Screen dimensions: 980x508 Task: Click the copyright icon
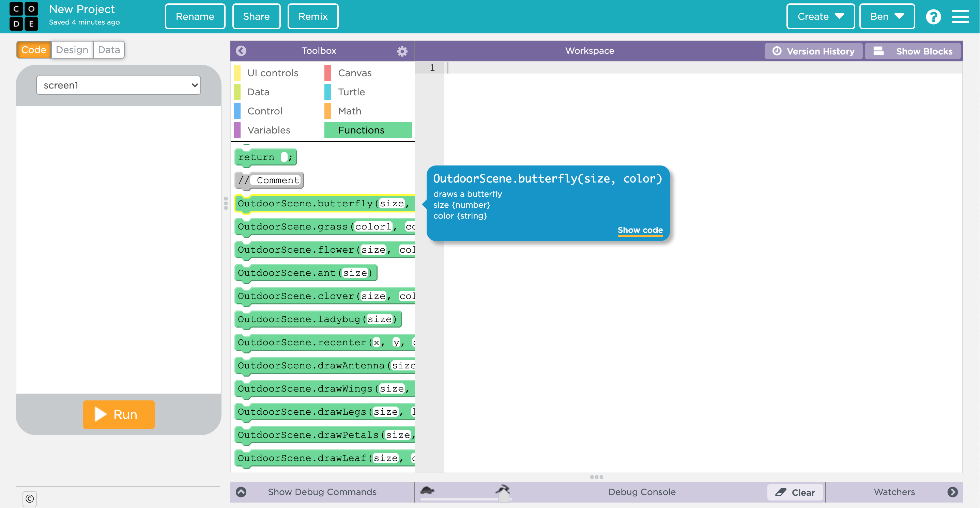tap(30, 498)
